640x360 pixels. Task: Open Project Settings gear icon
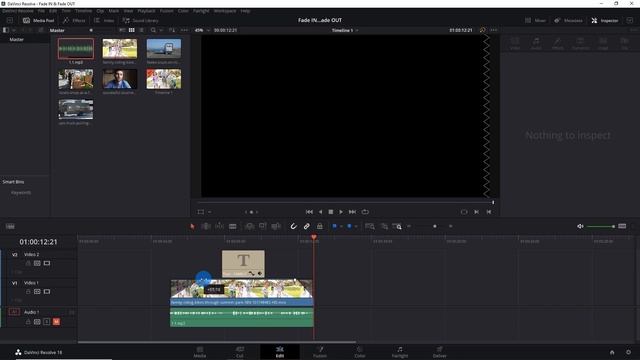pyautogui.click(x=628, y=352)
